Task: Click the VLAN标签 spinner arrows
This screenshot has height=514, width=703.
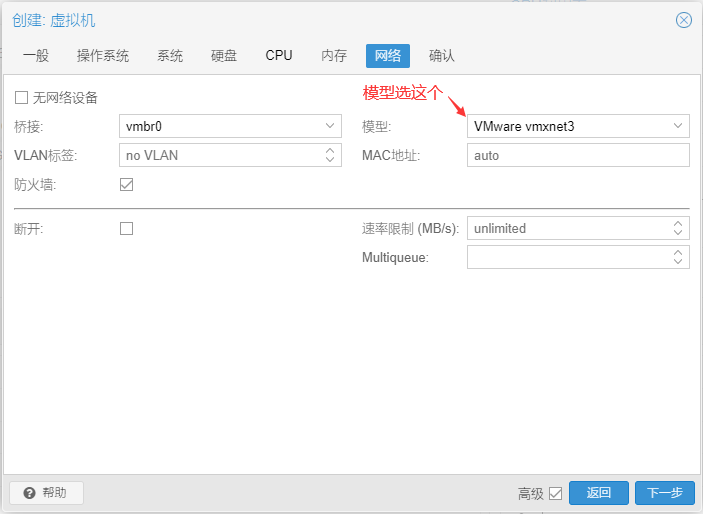Action: click(332, 155)
